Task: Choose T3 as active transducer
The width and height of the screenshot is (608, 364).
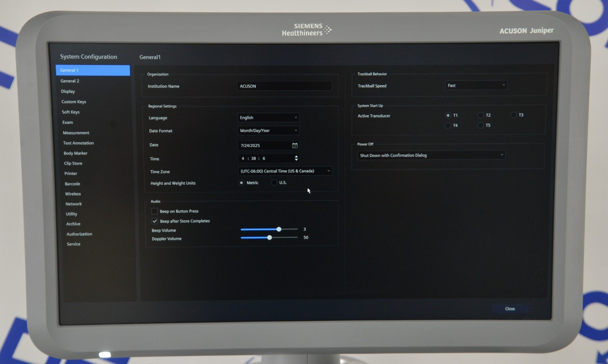Action: pos(513,115)
